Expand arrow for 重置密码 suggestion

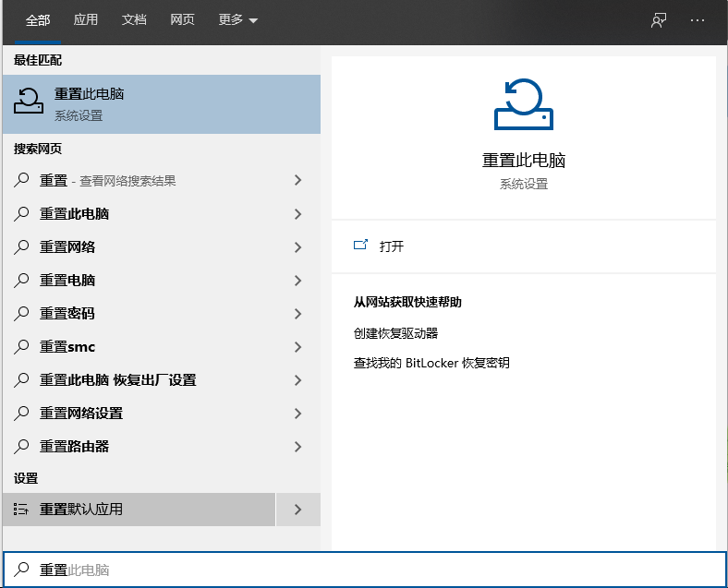tap(297, 314)
